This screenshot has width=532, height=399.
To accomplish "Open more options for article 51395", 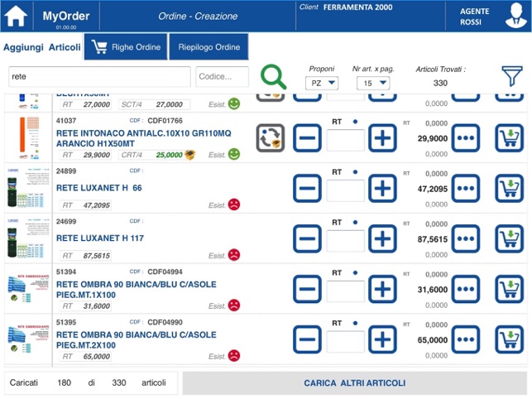I will 466,339.
